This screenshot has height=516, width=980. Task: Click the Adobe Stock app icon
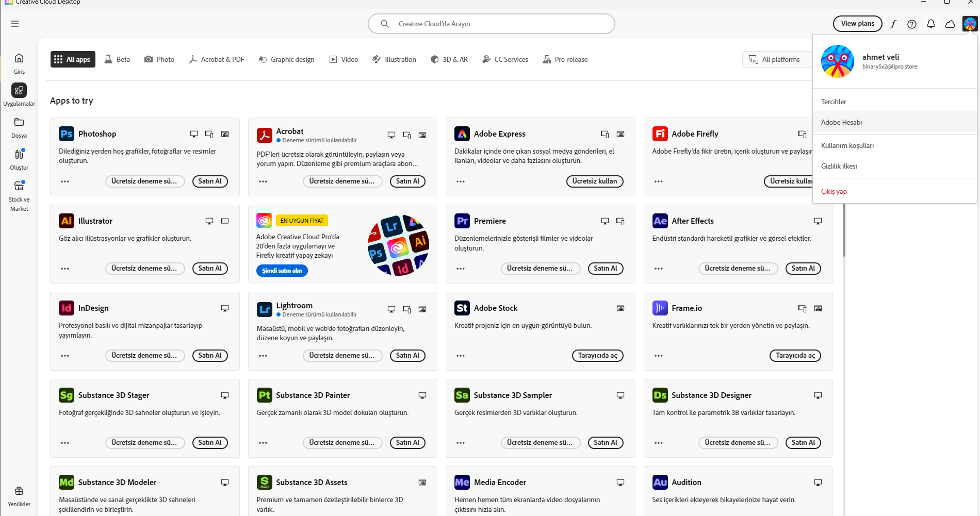(x=462, y=308)
